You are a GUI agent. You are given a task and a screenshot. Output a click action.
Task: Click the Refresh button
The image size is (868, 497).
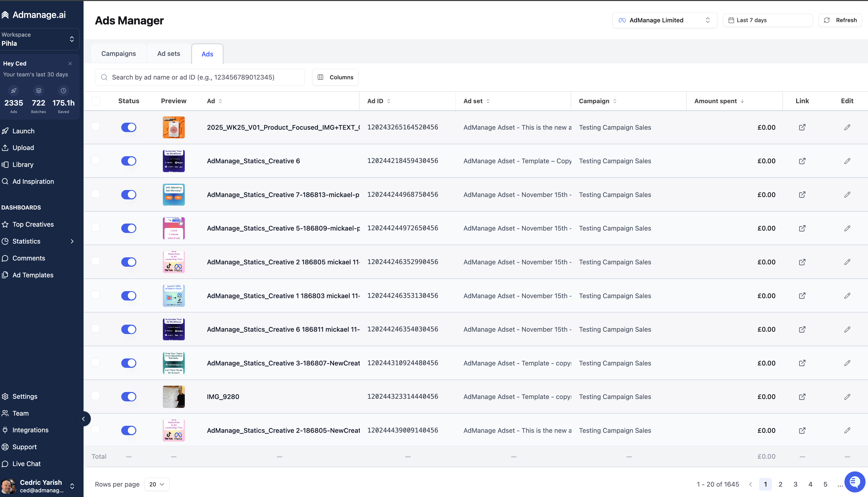click(841, 20)
